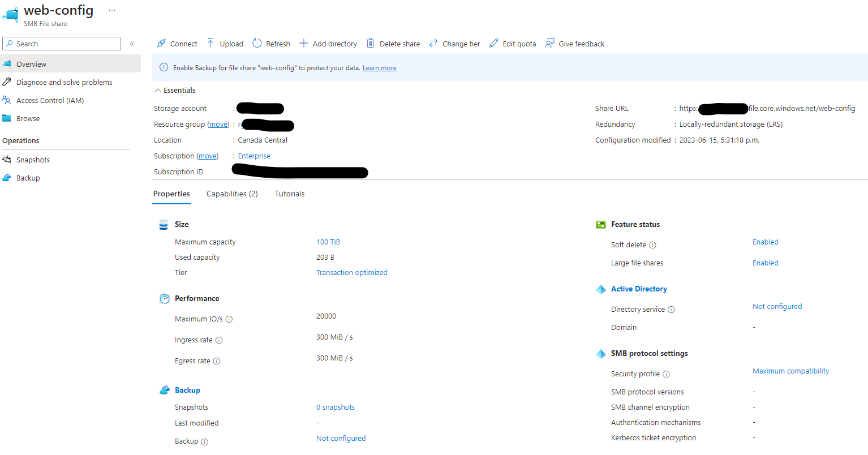This screenshot has height=455, width=868.
Task: Click the web-config file share icon
Action: pyautogui.click(x=10, y=14)
